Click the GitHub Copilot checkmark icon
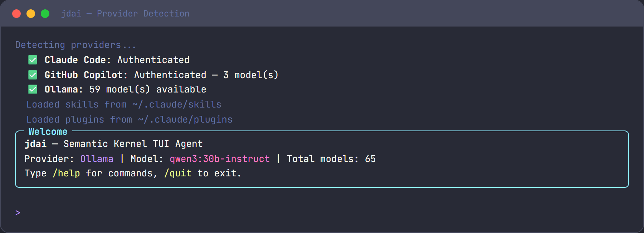644x233 pixels. 33,75
